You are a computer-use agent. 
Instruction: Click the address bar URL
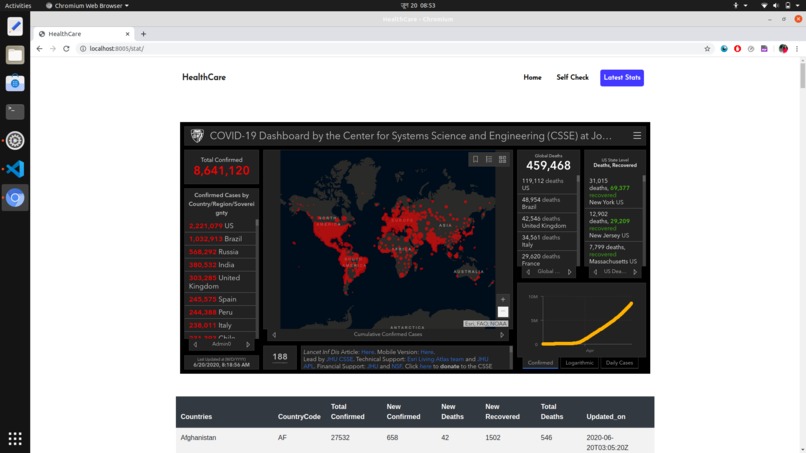(x=116, y=48)
